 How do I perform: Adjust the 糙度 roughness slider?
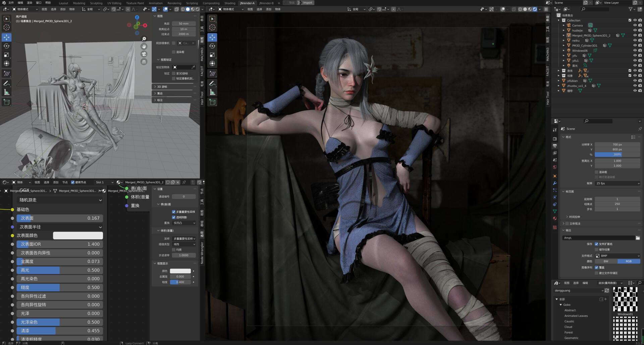pyautogui.click(x=60, y=287)
